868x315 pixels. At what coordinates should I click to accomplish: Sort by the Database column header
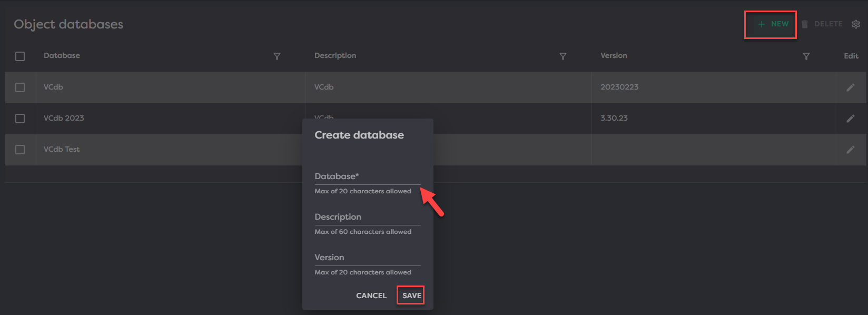pyautogui.click(x=62, y=56)
